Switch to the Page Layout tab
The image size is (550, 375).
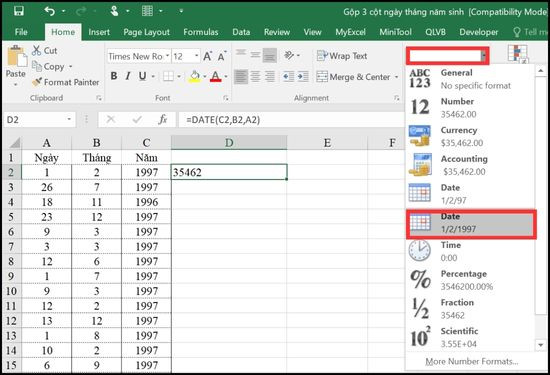tap(146, 32)
